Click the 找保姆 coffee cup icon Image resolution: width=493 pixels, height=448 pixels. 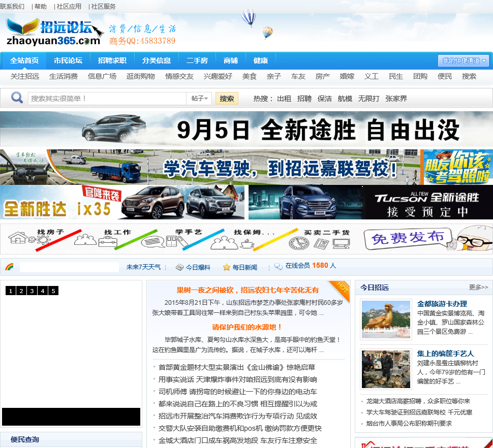pyautogui.click(x=247, y=244)
